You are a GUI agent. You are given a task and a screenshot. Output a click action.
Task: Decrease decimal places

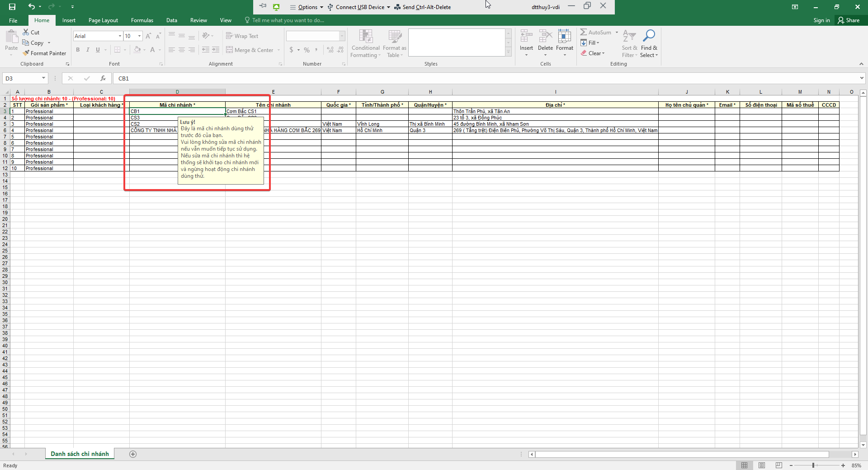tap(340, 50)
